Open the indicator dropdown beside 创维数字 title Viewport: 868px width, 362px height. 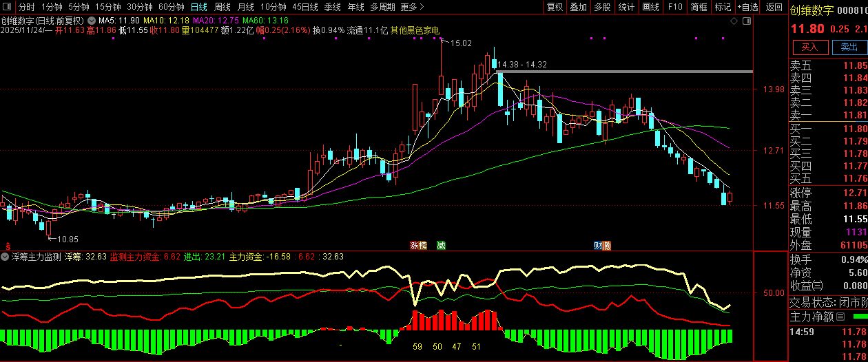(x=93, y=21)
